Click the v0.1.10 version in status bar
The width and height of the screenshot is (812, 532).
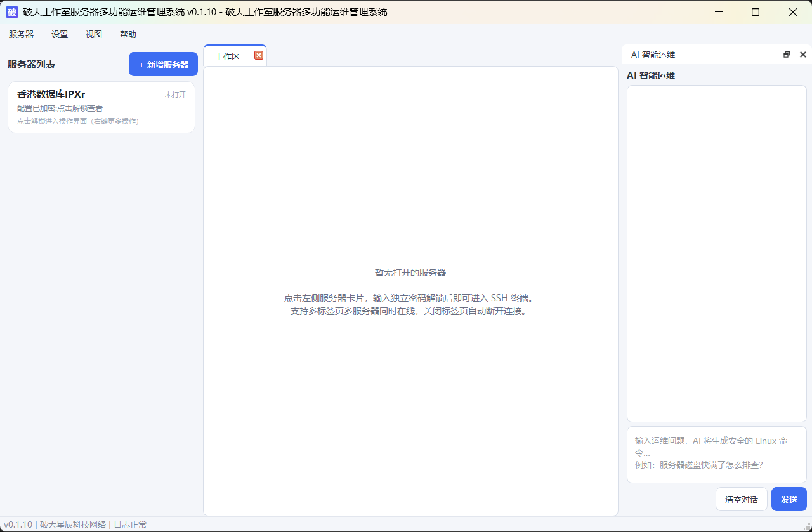click(x=18, y=524)
